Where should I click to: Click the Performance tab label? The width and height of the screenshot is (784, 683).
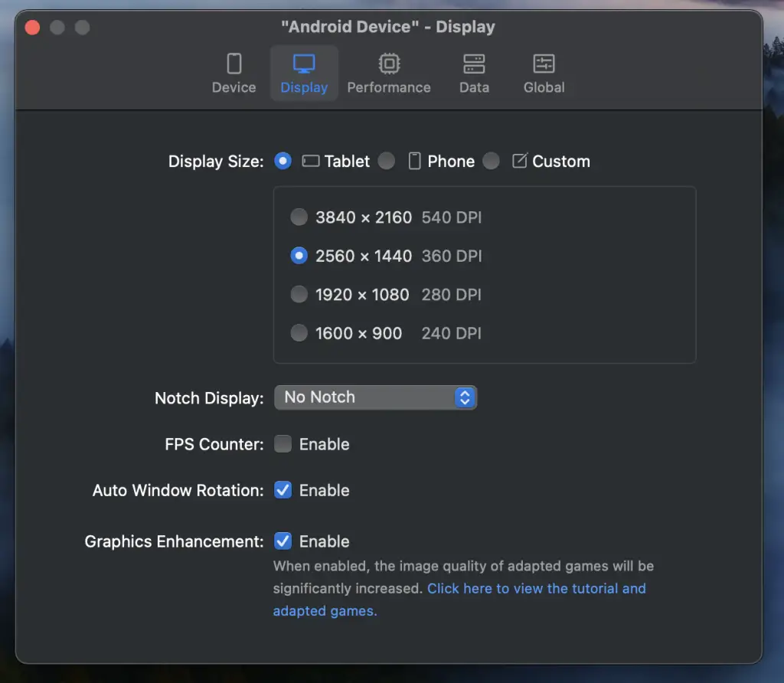click(x=389, y=87)
